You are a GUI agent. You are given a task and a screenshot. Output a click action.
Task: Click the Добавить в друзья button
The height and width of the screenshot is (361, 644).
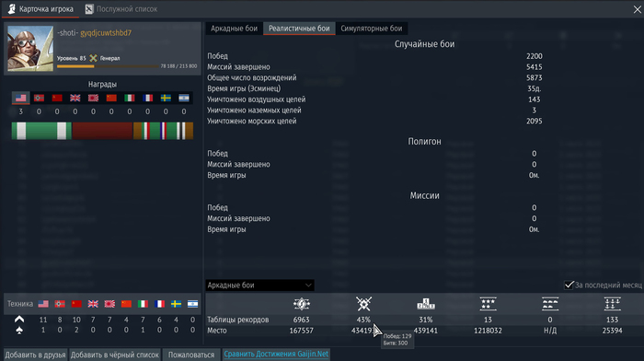(x=35, y=355)
